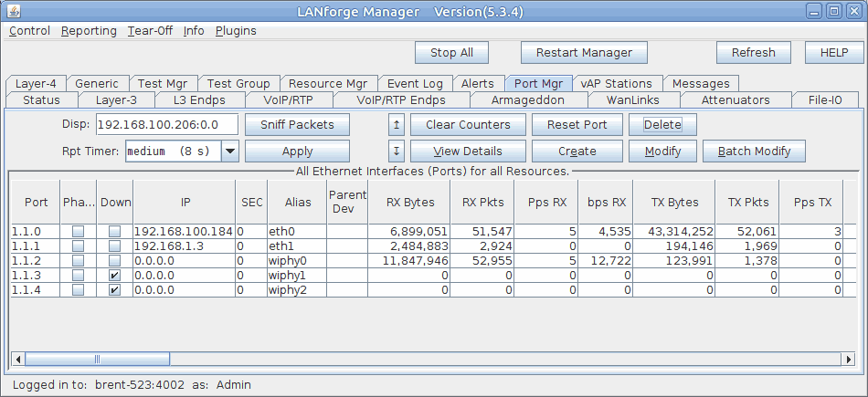The image size is (868, 397).
Task: Open the WanLinks tab
Action: (623, 99)
